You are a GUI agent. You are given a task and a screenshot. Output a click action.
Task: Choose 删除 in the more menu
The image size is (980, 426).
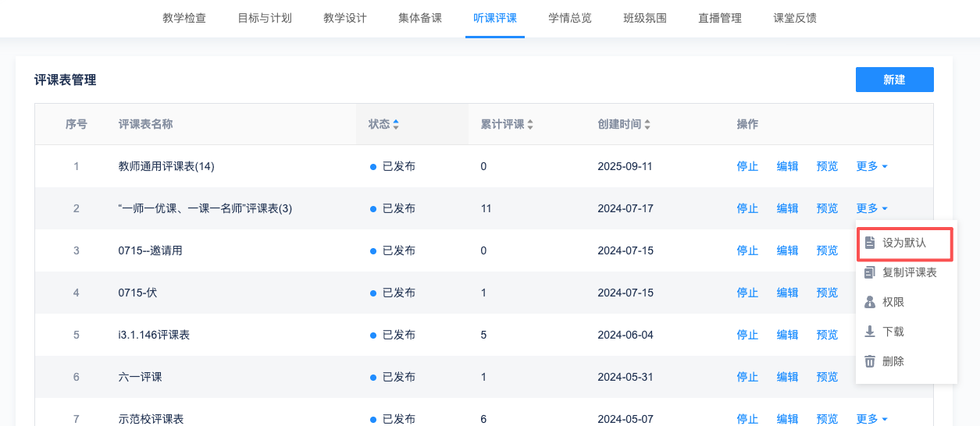coord(893,361)
